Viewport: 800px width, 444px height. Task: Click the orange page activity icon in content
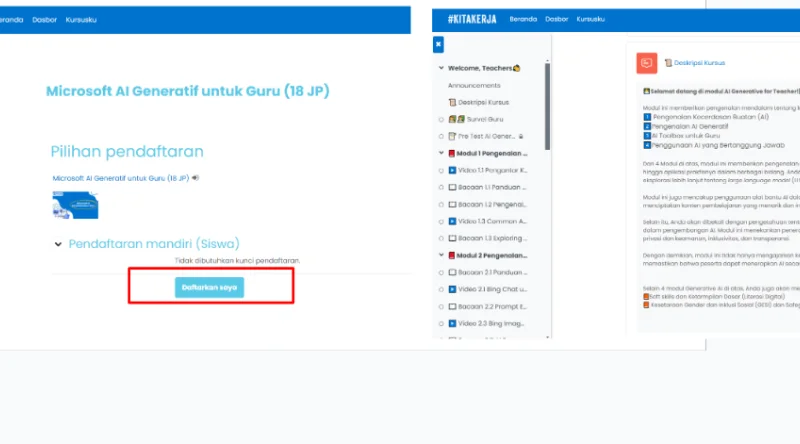click(646, 63)
